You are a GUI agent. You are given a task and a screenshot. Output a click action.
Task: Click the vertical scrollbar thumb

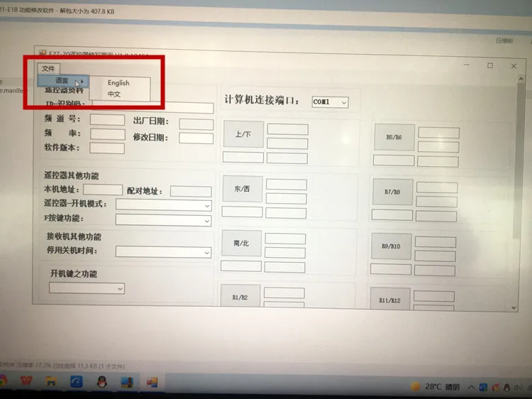pyautogui.click(x=519, y=160)
